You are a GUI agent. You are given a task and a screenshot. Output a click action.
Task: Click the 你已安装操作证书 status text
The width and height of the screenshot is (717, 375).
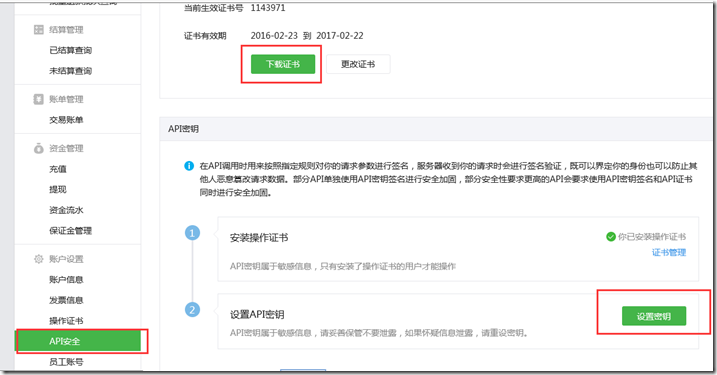pos(652,236)
